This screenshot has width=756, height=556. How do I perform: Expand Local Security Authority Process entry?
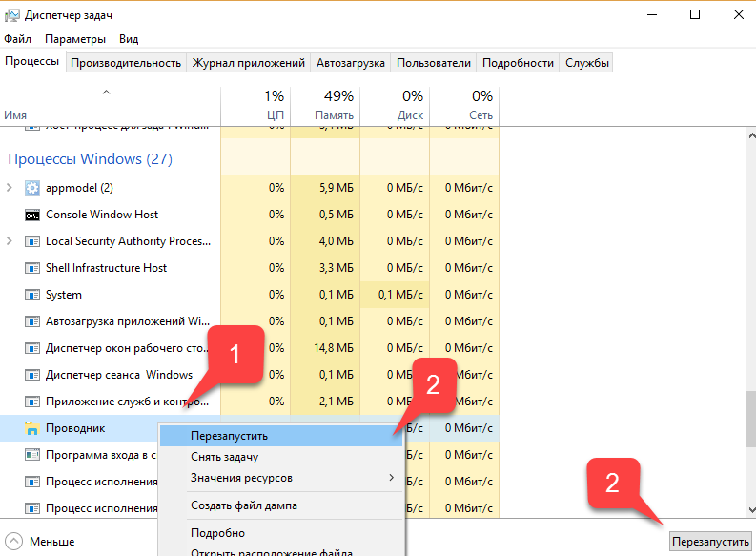tap(10, 241)
